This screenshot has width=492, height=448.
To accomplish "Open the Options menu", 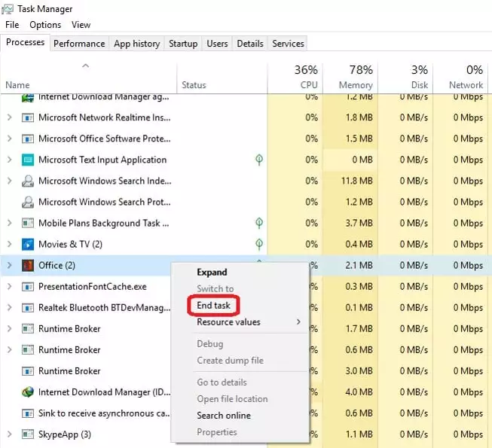I will 45,25.
